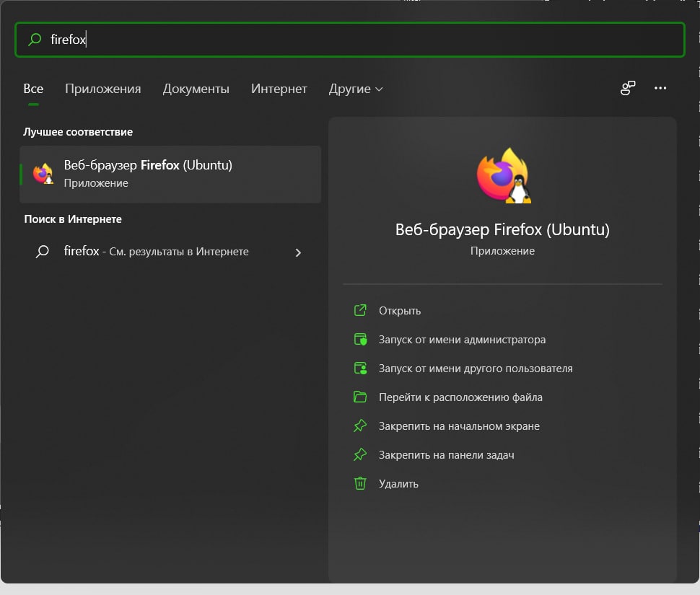700x595 pixels.
Task: Click the Поиск в Интернете heading
Action: click(73, 219)
